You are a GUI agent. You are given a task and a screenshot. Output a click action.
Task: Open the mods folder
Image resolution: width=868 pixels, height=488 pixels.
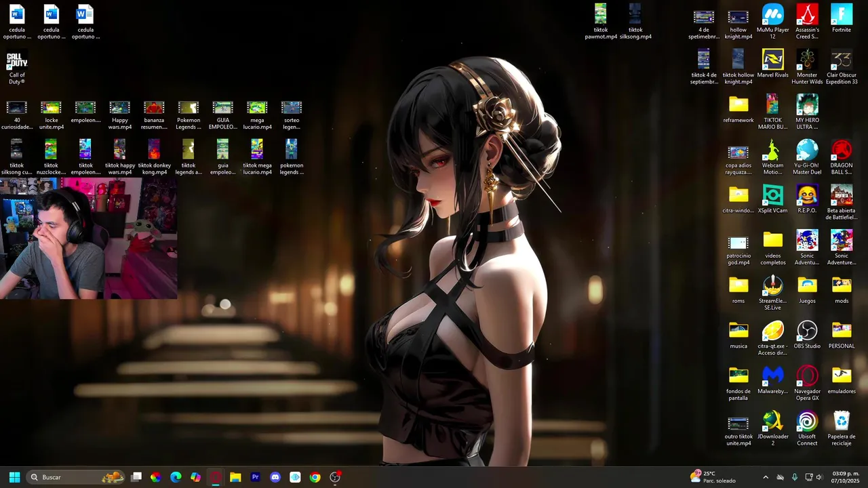(x=842, y=290)
